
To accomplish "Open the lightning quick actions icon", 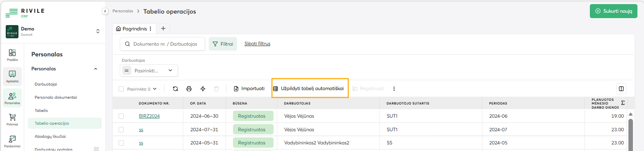I will [203, 88].
